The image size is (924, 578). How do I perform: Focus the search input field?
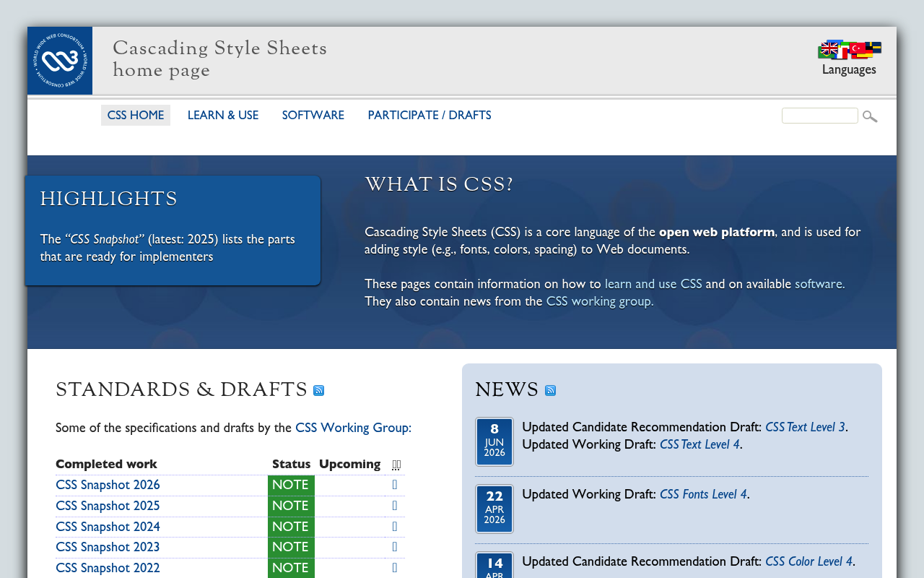[x=820, y=116]
